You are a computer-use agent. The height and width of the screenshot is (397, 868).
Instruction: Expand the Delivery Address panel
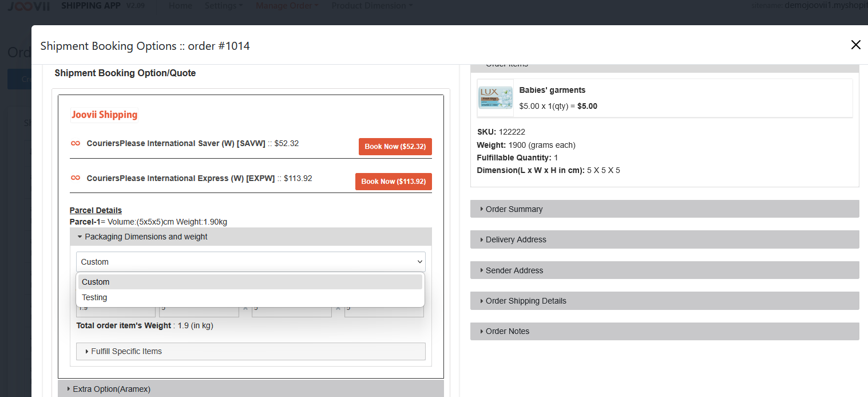tap(665, 239)
